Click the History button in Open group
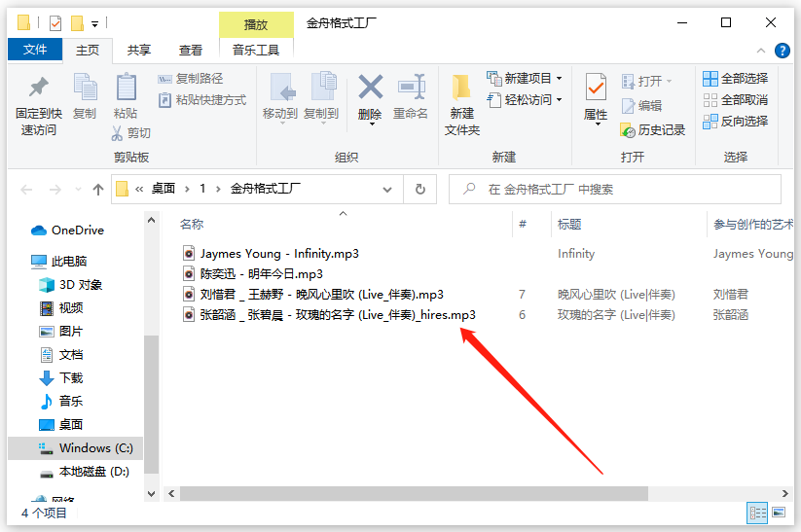The width and height of the screenshot is (801, 532). 653,129
